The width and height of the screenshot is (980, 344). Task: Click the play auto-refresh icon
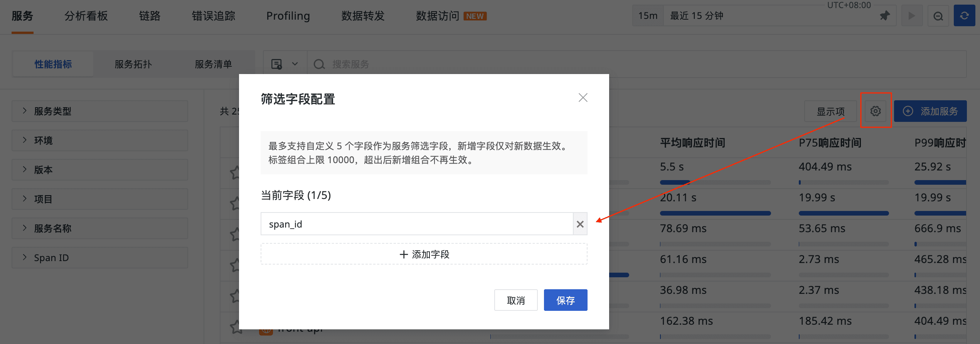[911, 16]
